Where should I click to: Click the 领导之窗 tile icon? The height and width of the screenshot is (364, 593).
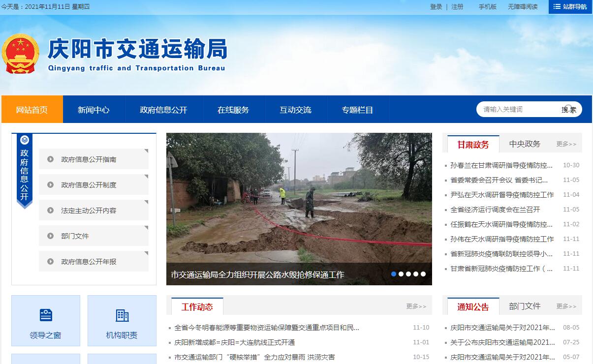coord(46,315)
